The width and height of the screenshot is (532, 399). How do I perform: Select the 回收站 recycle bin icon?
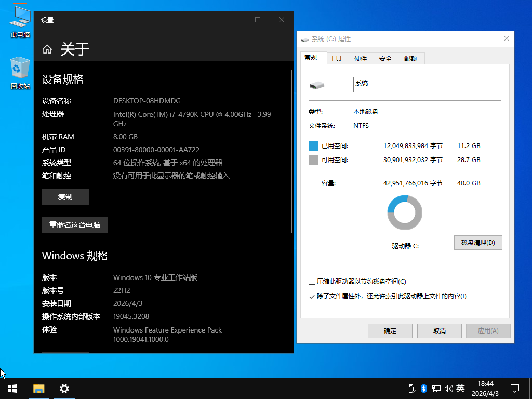pyautogui.click(x=20, y=73)
